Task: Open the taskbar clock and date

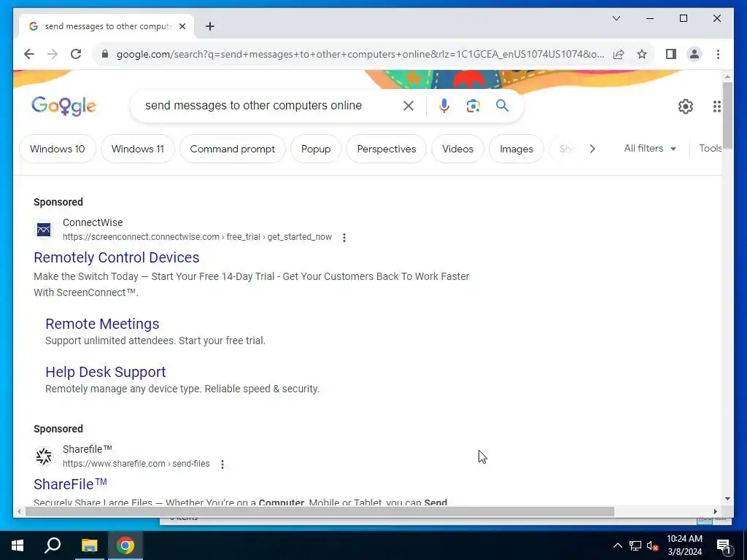Action: coord(684,545)
